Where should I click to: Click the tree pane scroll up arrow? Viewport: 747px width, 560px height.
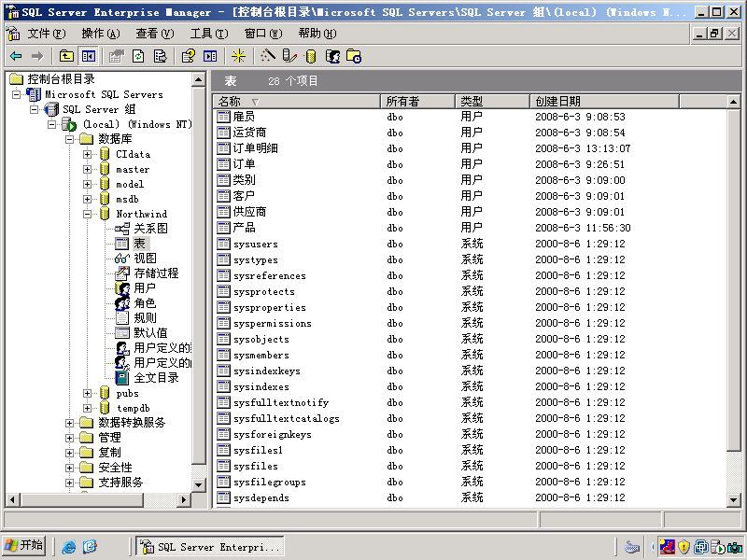(198, 79)
